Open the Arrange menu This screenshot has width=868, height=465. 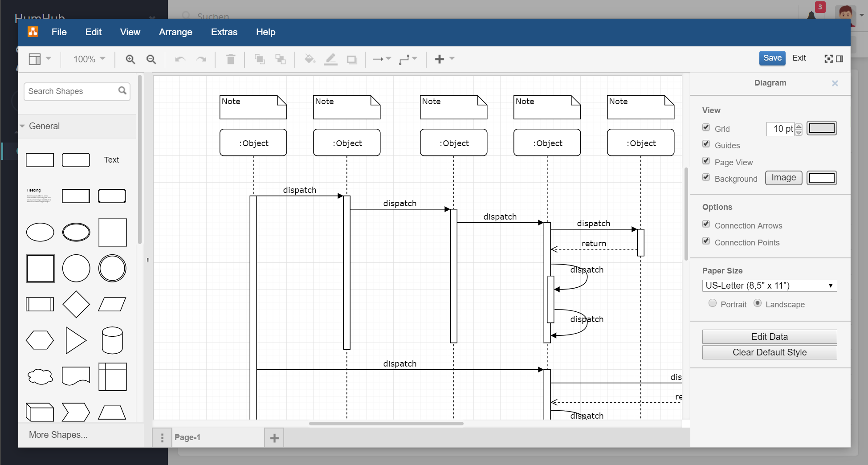(175, 32)
